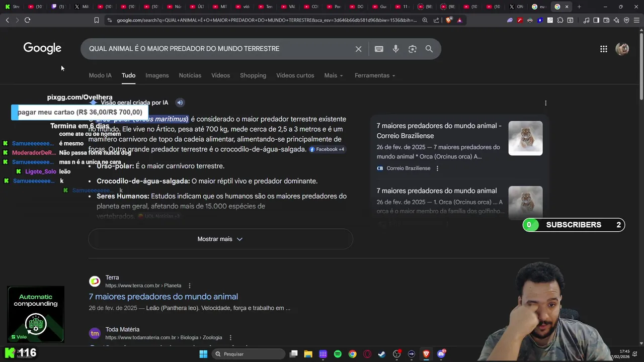
Task: Open Leo AI sparkle icon
Action: pos(616,20)
